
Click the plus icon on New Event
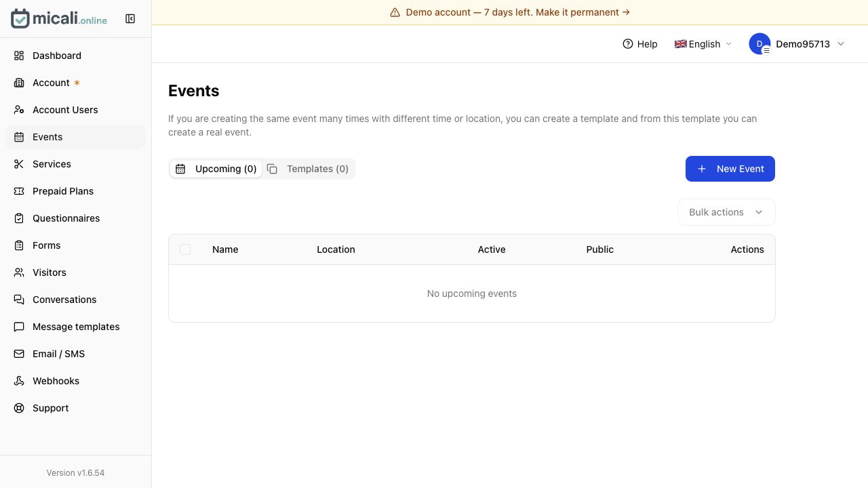tap(702, 169)
